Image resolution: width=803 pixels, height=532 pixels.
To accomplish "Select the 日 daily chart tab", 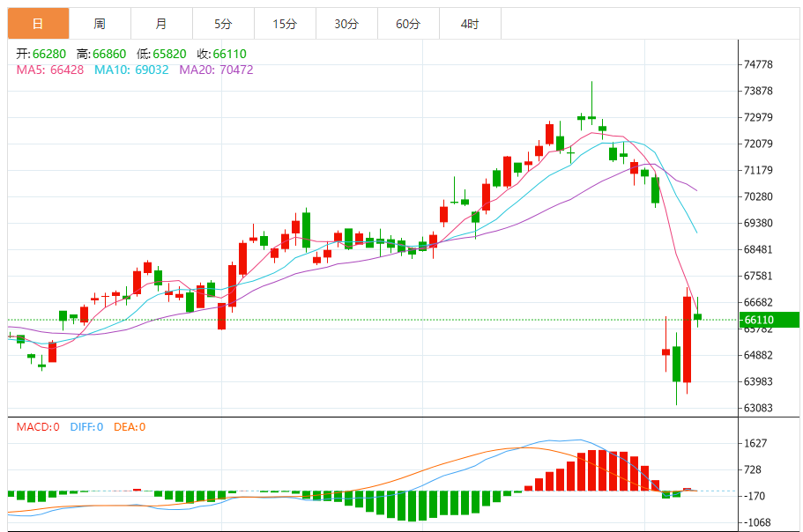I will click(x=39, y=24).
